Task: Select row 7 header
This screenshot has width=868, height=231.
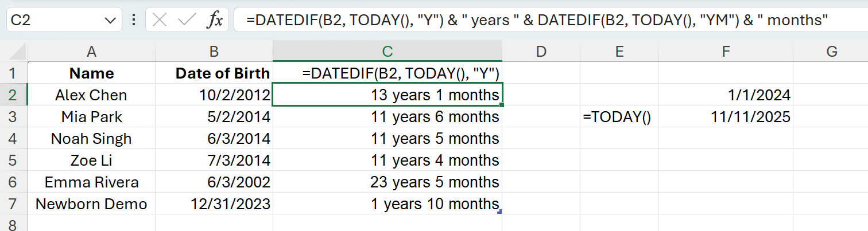Action: [14, 204]
